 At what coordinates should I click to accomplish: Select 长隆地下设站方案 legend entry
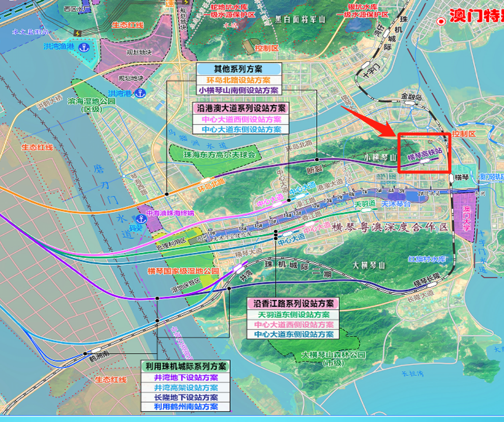point(186,397)
